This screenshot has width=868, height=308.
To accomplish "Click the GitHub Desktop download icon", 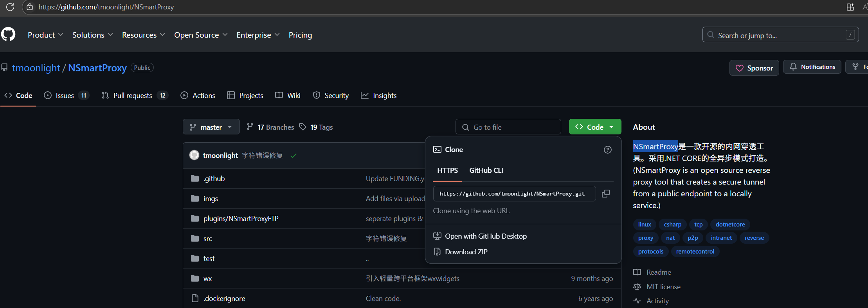I will pos(437,236).
